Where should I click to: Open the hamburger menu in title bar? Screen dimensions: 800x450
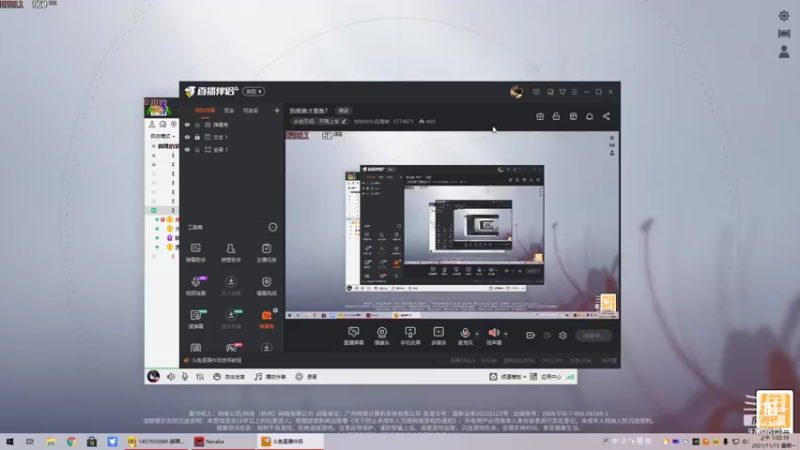pos(574,92)
